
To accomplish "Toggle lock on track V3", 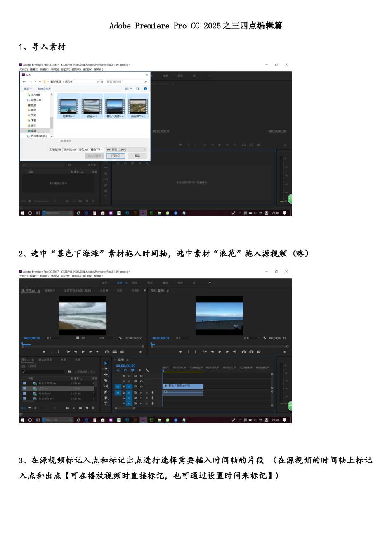I will coord(123,376).
